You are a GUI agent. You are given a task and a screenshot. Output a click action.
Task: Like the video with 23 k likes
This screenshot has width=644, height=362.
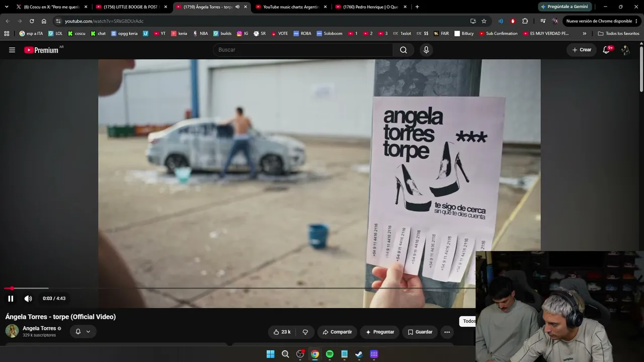[282, 332]
